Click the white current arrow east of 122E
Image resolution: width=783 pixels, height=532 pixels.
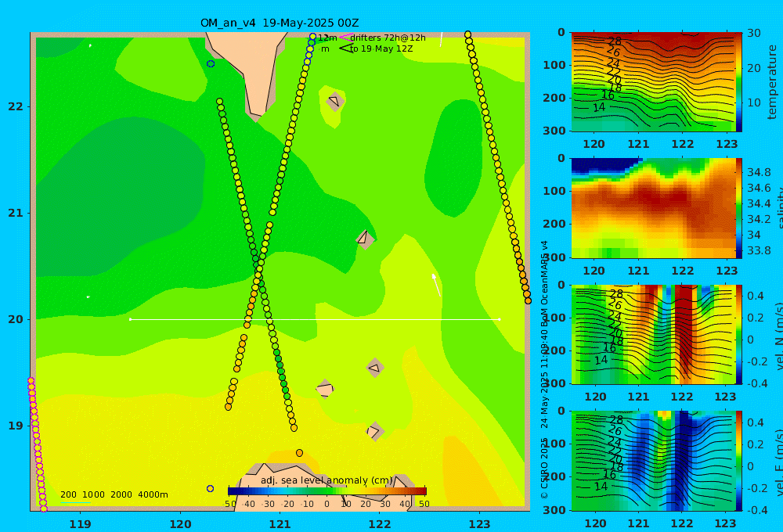click(x=436, y=285)
